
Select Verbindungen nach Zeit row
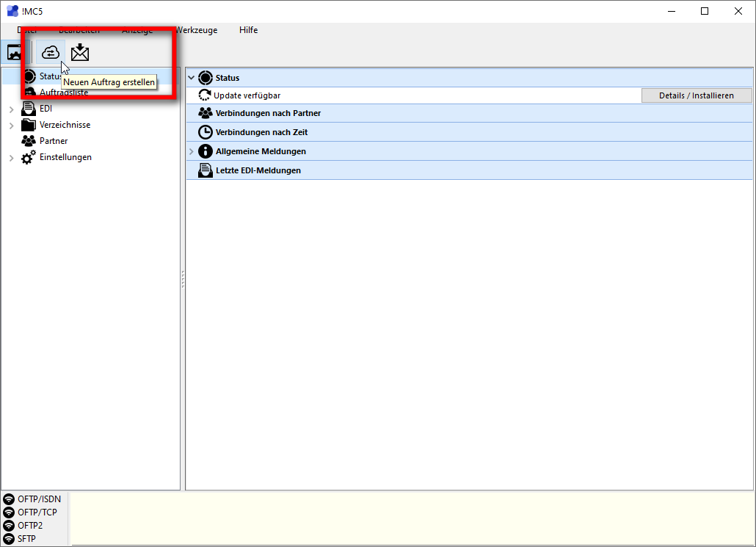[261, 132]
